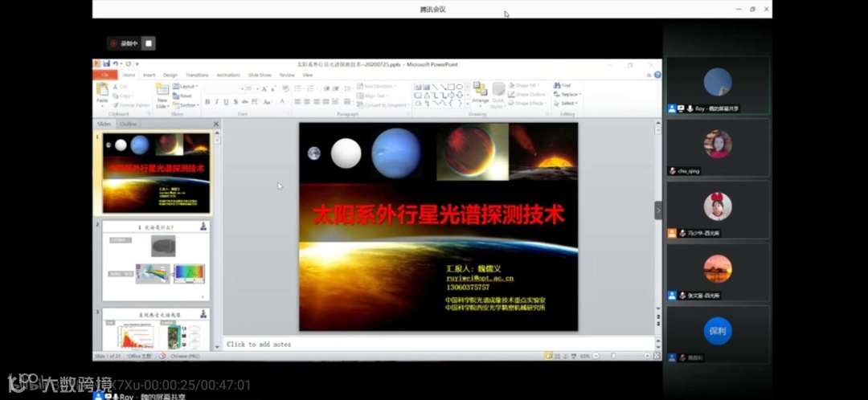This screenshot has height=400, width=868.
Task: Open the Change Case (Aa) dropdown
Action: [268, 102]
